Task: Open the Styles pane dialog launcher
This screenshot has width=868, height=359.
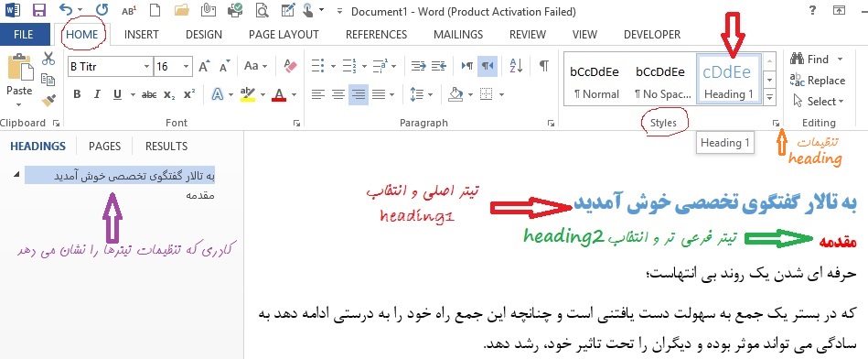Action: click(777, 123)
